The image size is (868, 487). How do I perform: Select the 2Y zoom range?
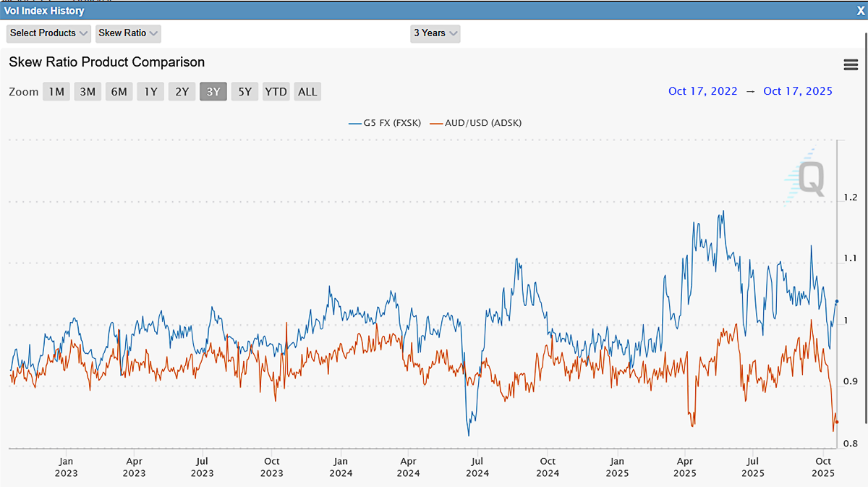click(182, 91)
